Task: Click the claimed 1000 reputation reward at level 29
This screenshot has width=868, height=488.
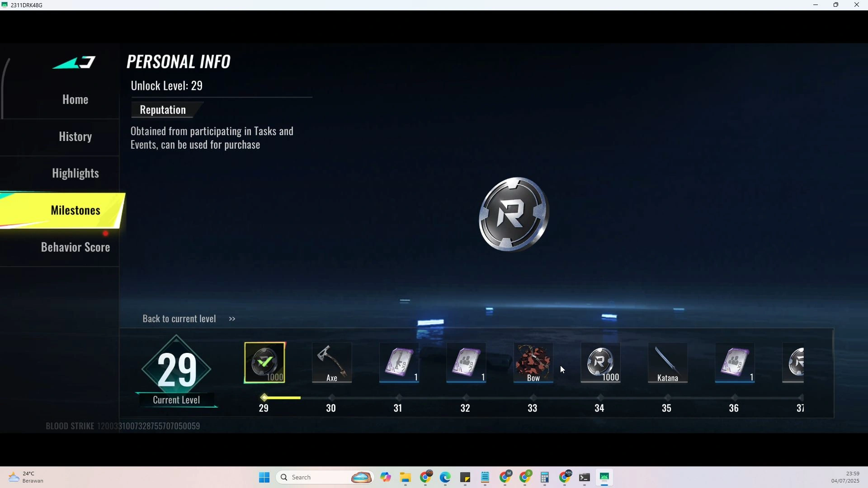Action: coord(265,363)
